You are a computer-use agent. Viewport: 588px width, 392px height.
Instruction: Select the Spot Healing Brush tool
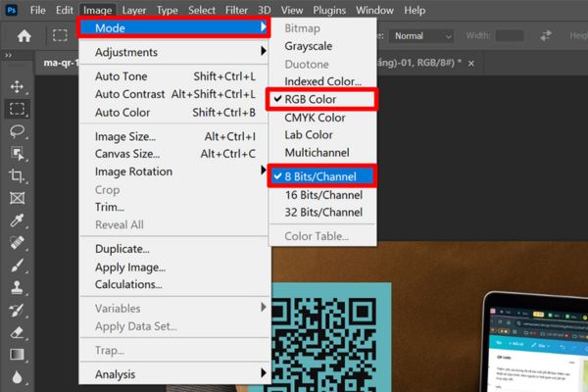tap(17, 243)
